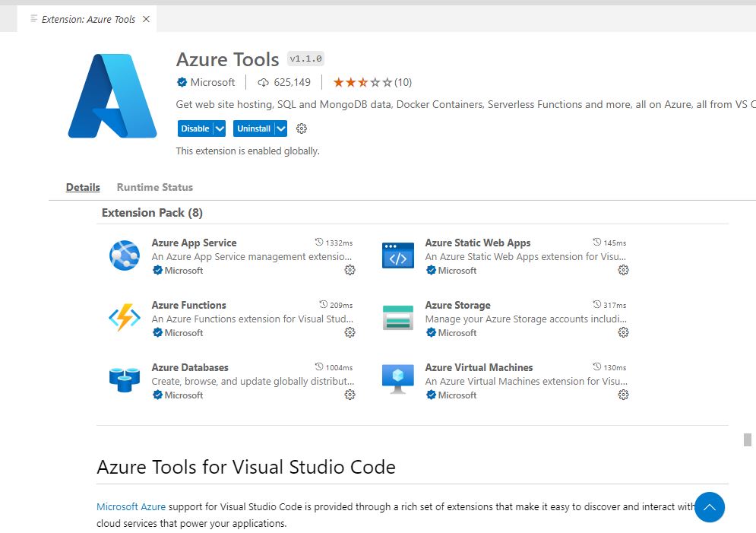756x533 pixels.
Task: Open the Azure Tools manage gear
Action: click(x=302, y=128)
